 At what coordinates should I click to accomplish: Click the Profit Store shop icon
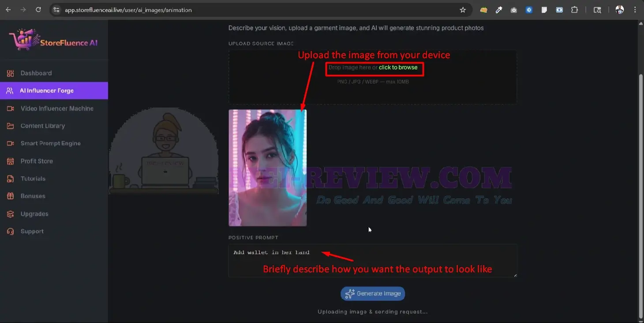[x=10, y=161]
